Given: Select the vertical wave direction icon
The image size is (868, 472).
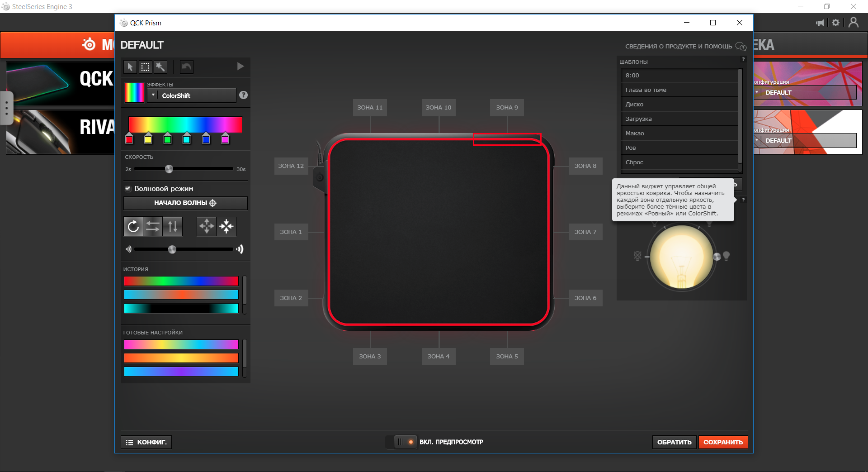Looking at the screenshot, I should tap(173, 226).
